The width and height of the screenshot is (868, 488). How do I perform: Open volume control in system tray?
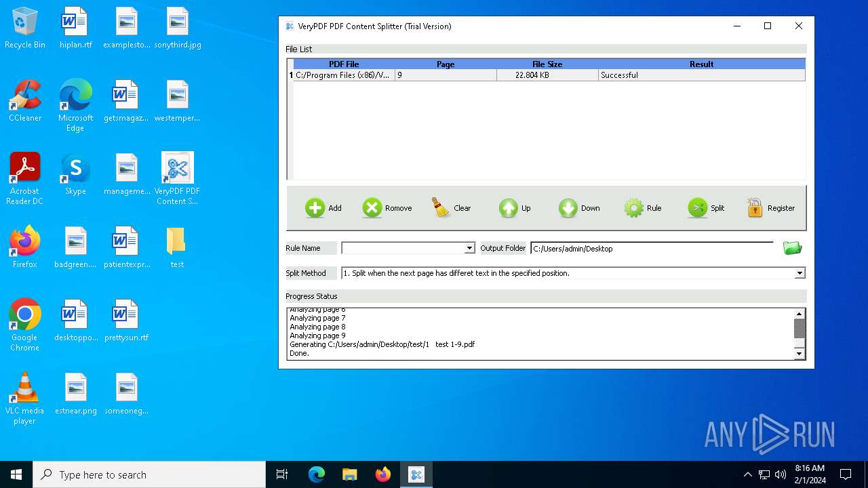pos(781,474)
